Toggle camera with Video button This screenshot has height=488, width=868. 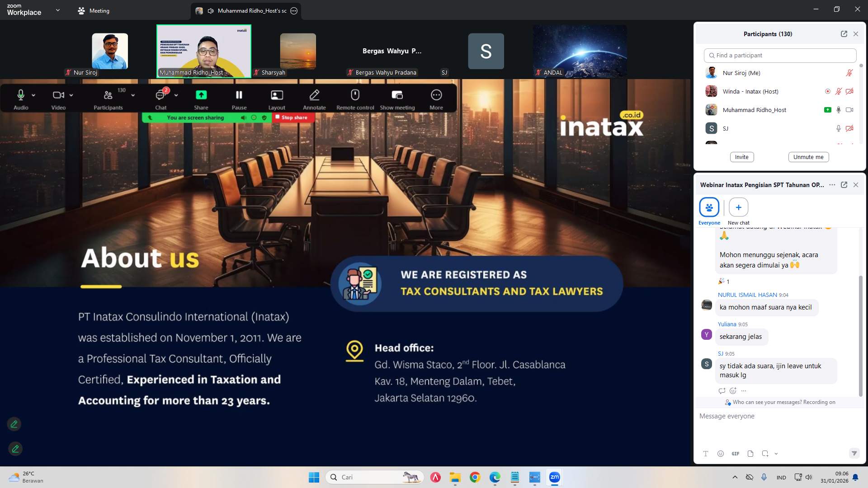[58, 95]
